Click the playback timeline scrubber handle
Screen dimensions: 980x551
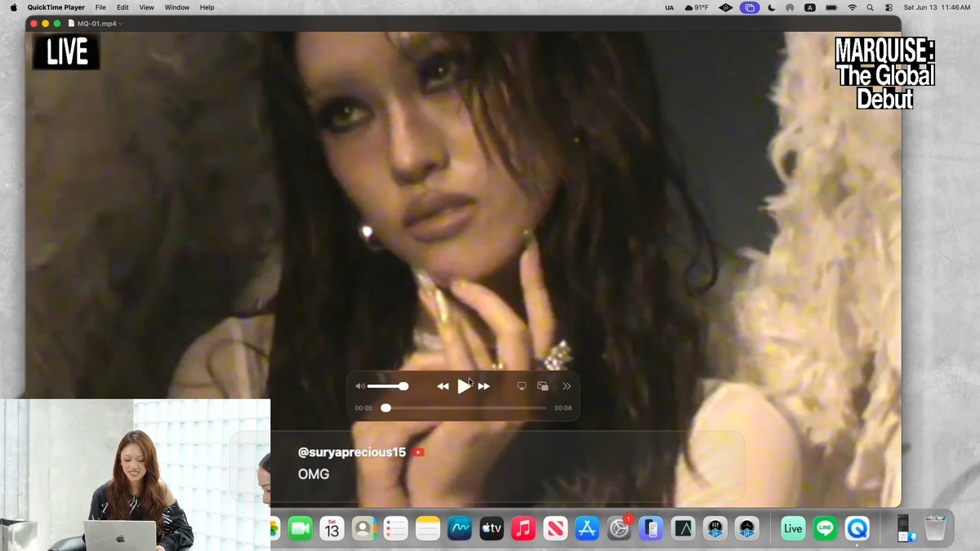tap(385, 407)
